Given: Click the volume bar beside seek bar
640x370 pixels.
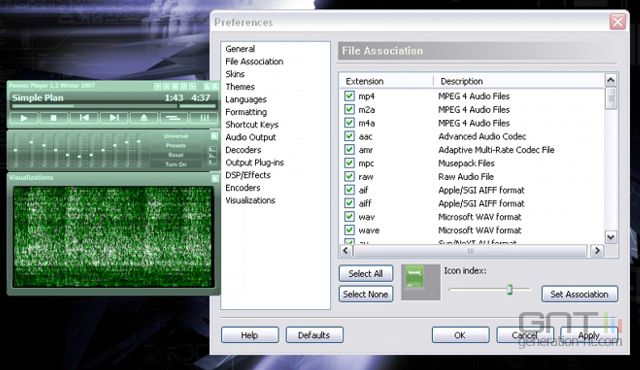Looking at the screenshot, I should [198, 106].
